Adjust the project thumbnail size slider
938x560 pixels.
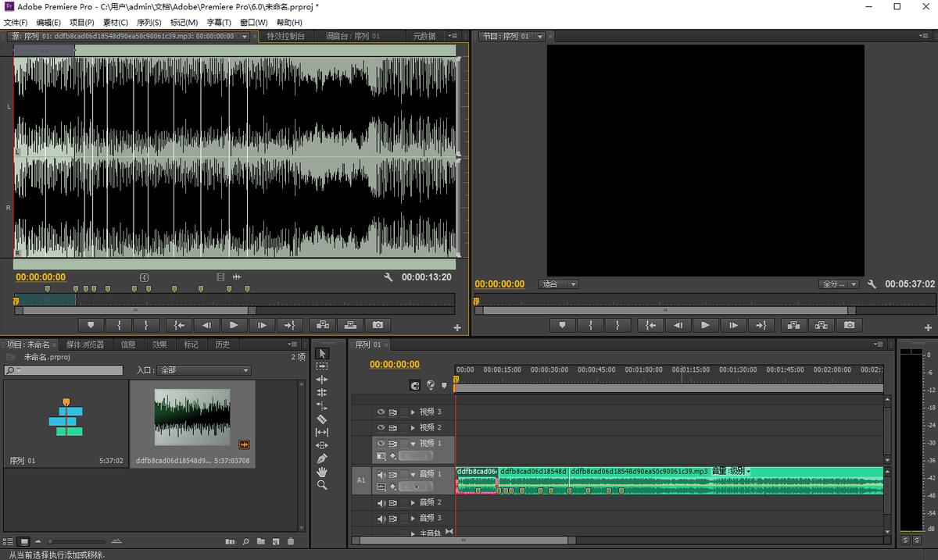coord(52,541)
